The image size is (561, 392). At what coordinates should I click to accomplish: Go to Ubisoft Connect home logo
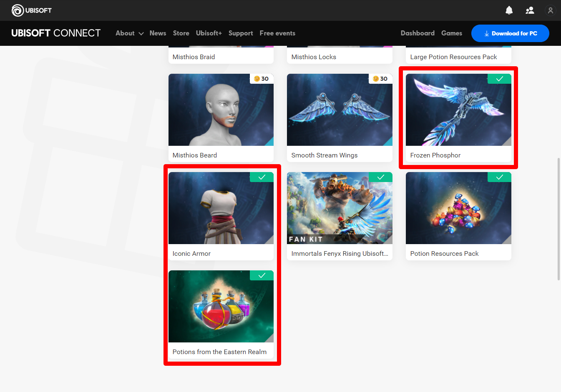click(x=56, y=33)
